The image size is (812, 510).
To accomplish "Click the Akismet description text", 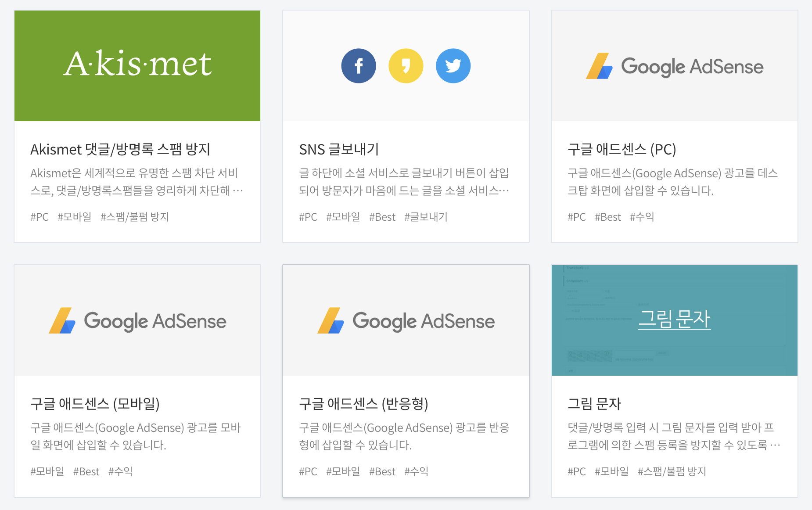I will pyautogui.click(x=137, y=182).
